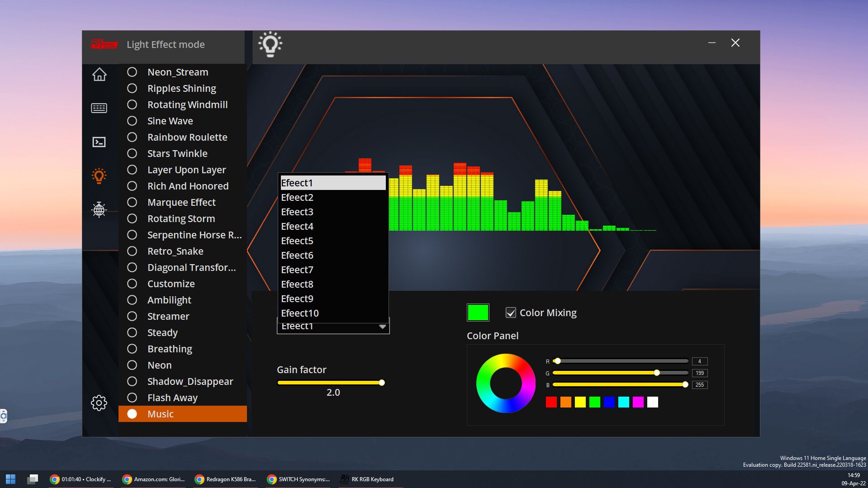Choose Efeect3 from dropdown list

pyautogui.click(x=333, y=212)
